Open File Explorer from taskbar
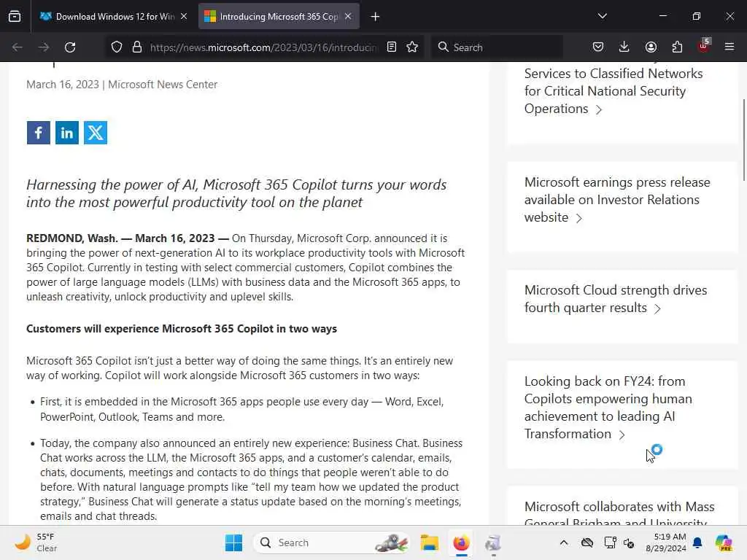The width and height of the screenshot is (747, 560). 429,542
